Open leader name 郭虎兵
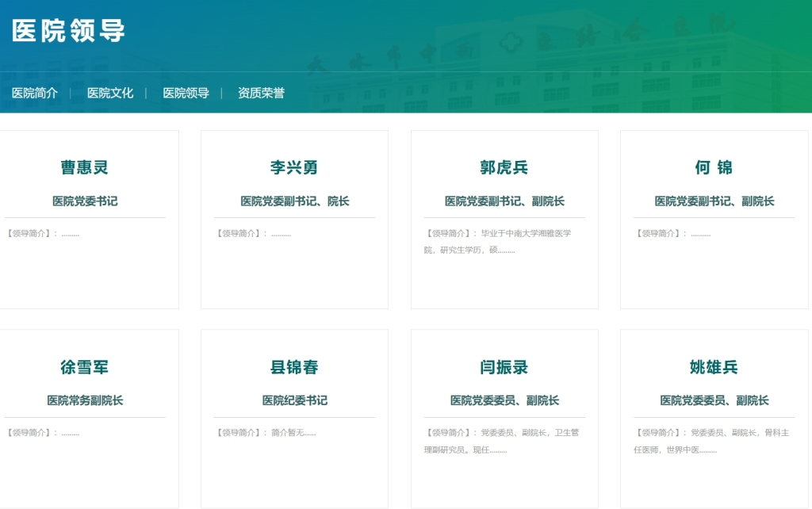The height and width of the screenshot is (509, 812). (x=504, y=168)
